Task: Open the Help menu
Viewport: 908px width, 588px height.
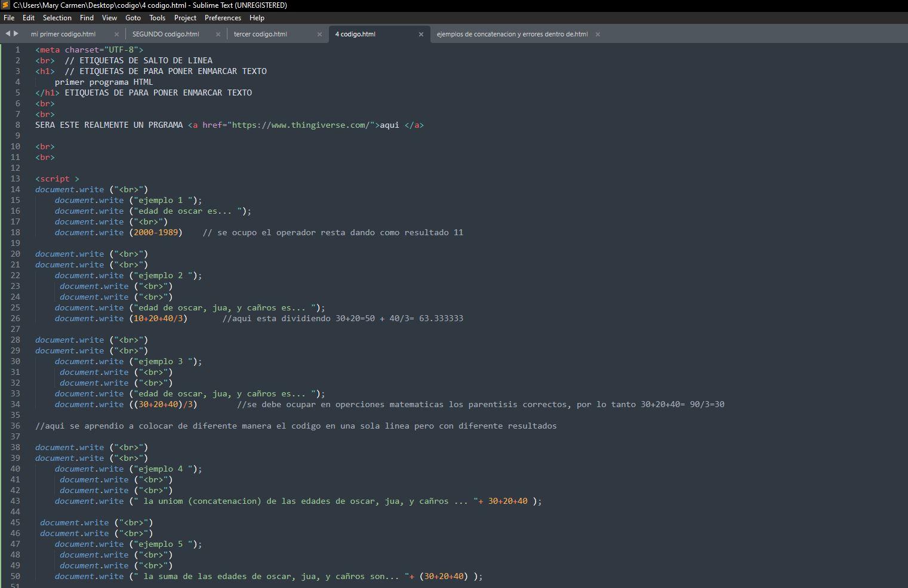Action: coord(257,18)
